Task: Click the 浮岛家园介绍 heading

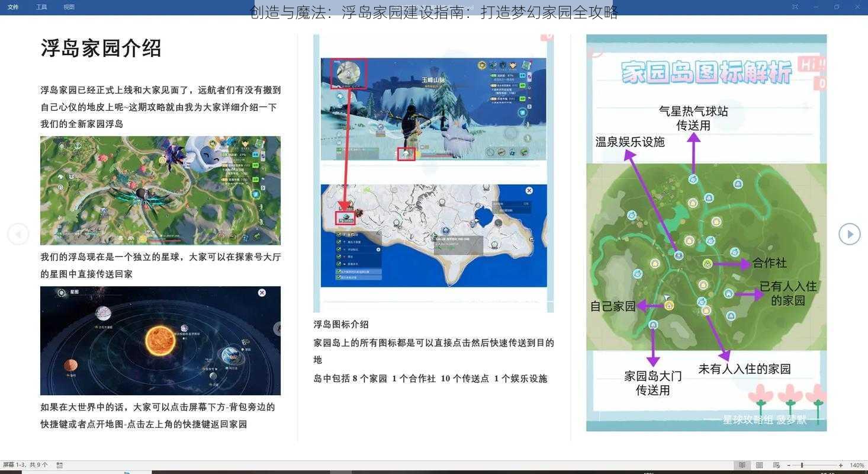Action: tap(101, 48)
